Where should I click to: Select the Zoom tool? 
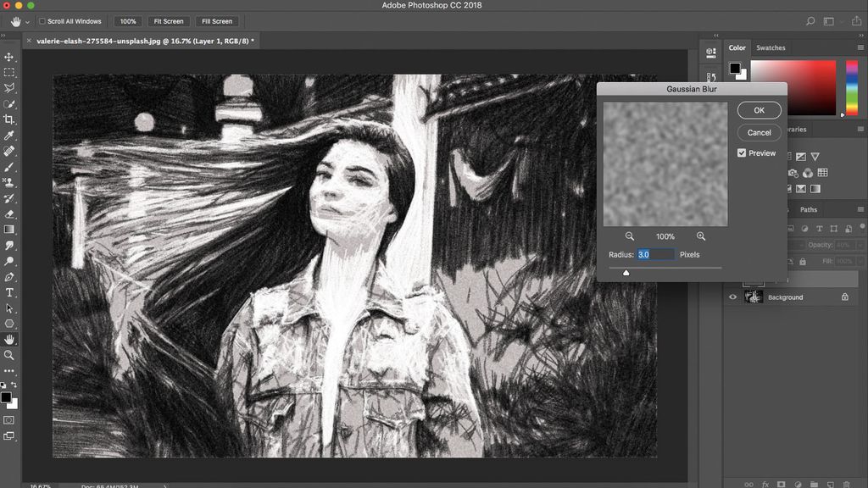(9, 355)
